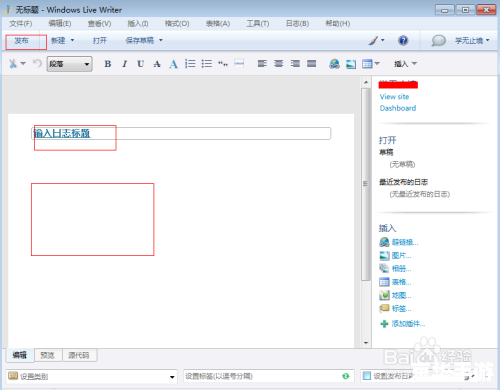Screen dimensions: 500x390
Task: Toggle Italic formatting
Action: pos(124,64)
